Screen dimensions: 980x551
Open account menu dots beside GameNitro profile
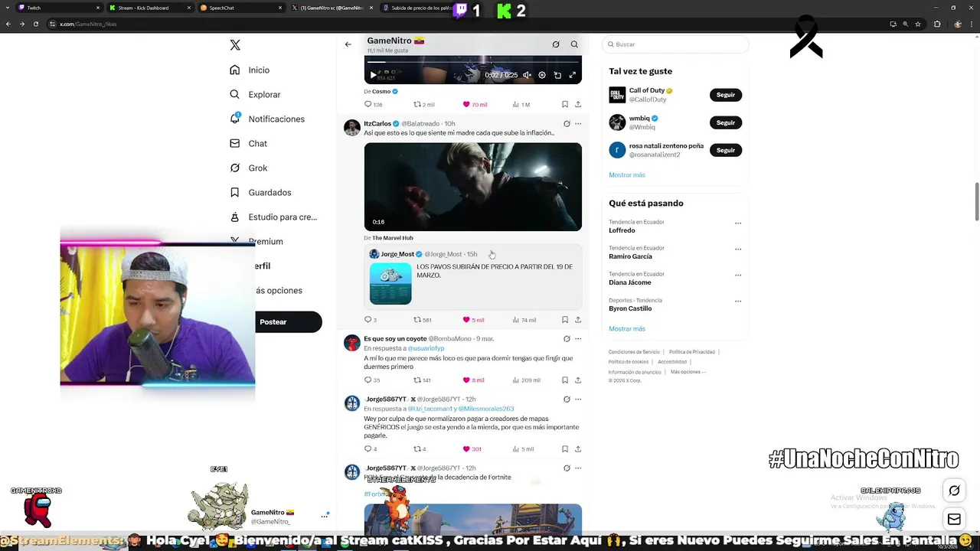[x=325, y=516]
